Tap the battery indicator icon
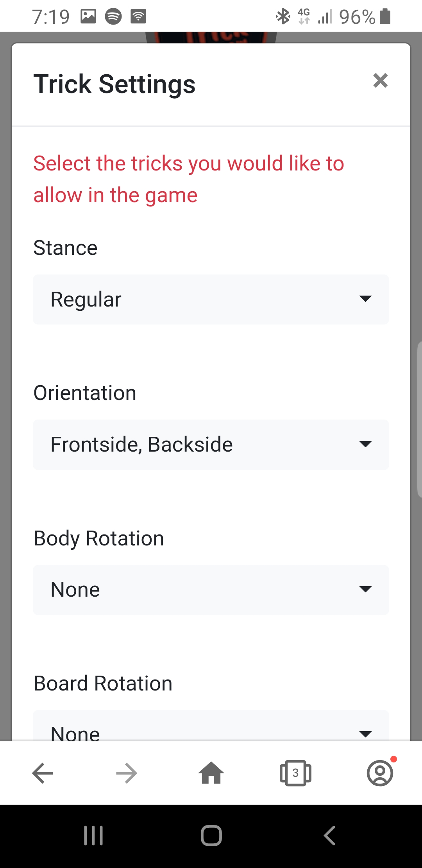Screen dimensions: 422x868 tap(385, 16)
